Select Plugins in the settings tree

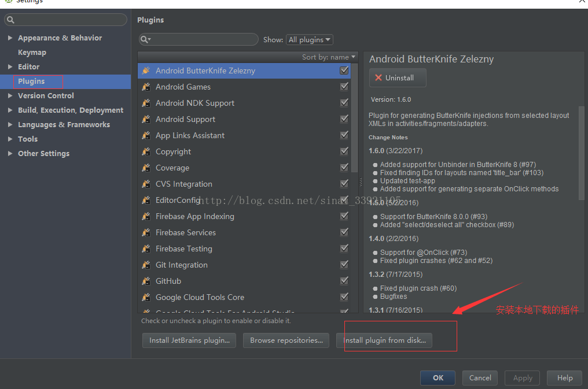click(31, 81)
